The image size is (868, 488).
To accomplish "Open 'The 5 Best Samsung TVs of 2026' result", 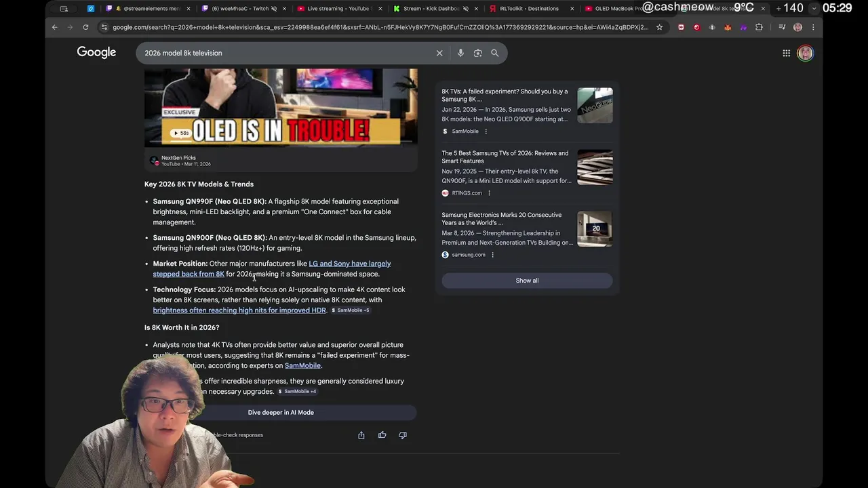I will pyautogui.click(x=505, y=157).
